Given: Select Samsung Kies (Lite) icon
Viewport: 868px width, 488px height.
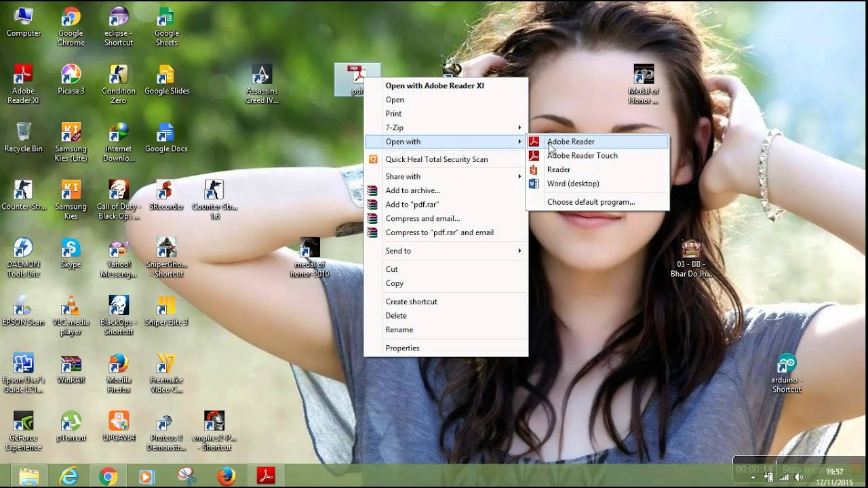Looking at the screenshot, I should click(71, 142).
